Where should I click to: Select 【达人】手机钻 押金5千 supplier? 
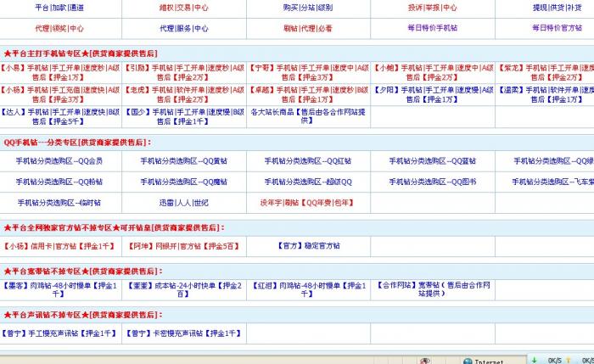(60, 116)
